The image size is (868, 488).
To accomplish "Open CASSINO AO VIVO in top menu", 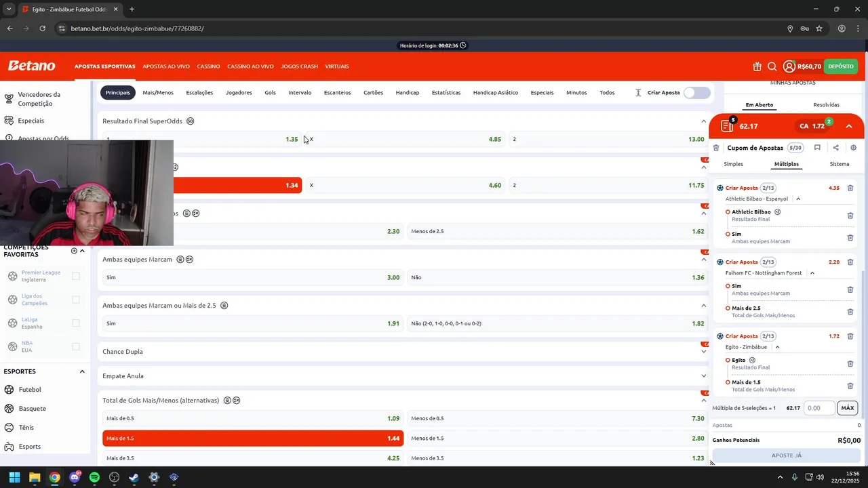I will (x=250, y=66).
